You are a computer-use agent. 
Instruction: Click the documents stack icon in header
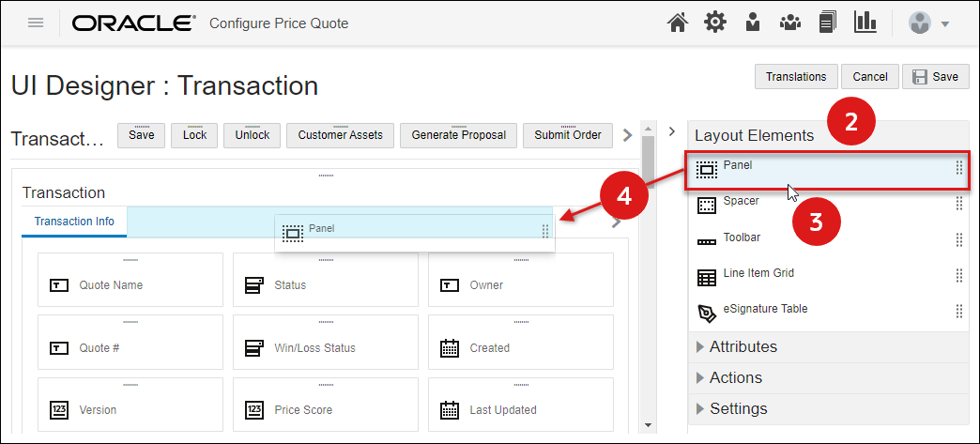pos(827,23)
